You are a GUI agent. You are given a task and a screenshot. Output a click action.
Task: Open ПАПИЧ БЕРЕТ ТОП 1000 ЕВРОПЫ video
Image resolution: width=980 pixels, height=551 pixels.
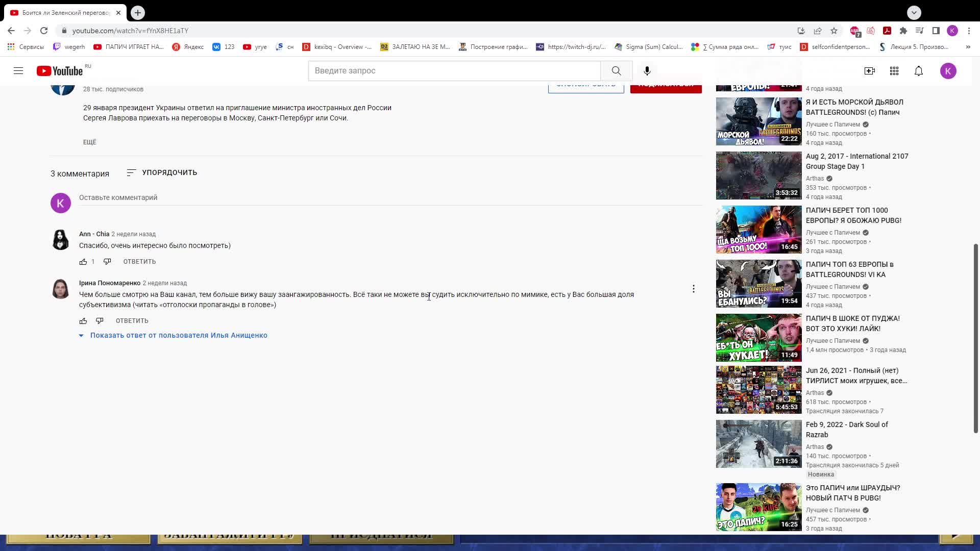click(x=853, y=215)
